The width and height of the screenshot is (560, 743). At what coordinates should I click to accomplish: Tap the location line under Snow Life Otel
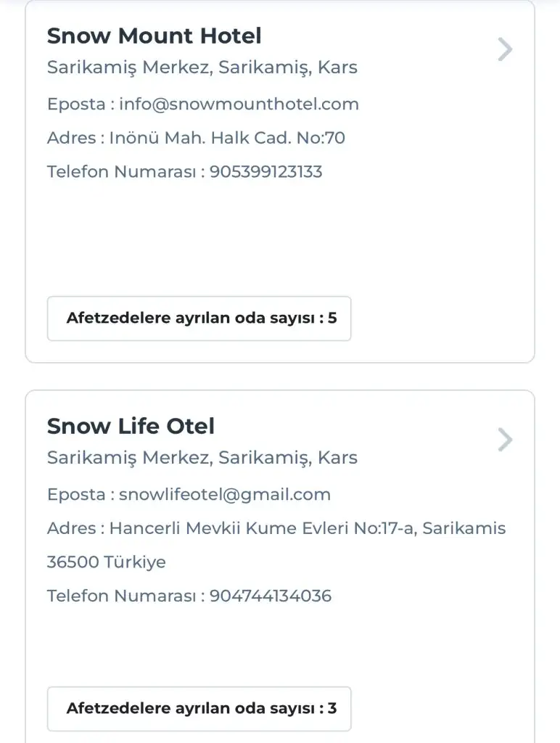click(x=202, y=458)
